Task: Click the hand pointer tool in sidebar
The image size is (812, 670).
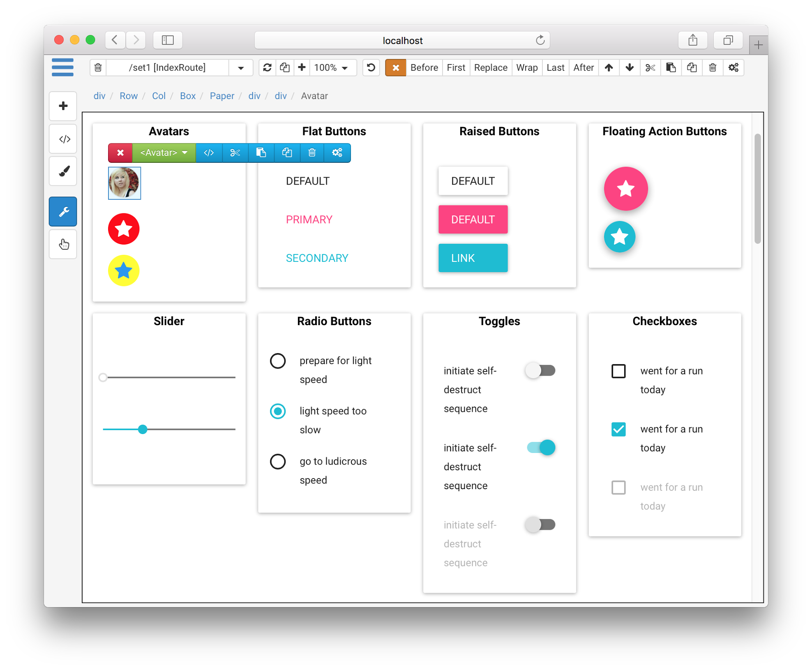Action: click(63, 245)
